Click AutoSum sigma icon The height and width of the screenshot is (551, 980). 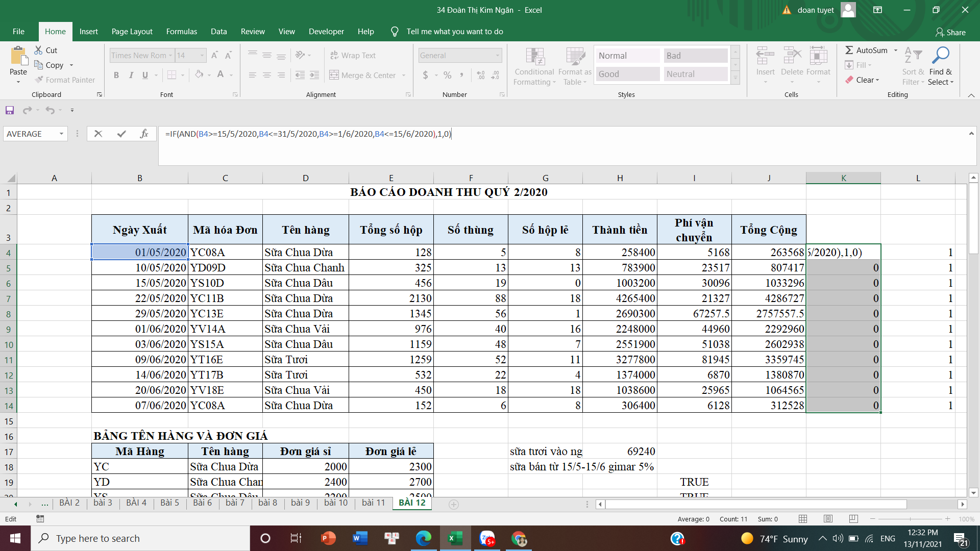pyautogui.click(x=849, y=50)
